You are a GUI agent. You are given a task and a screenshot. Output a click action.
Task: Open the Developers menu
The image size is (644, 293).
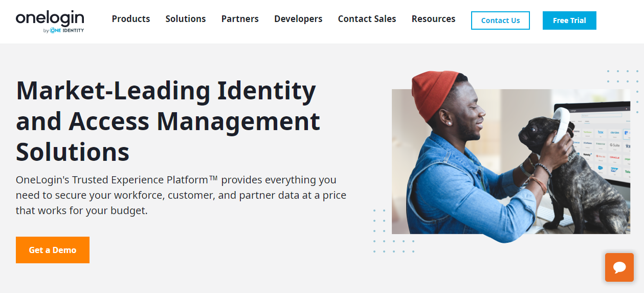click(x=298, y=19)
